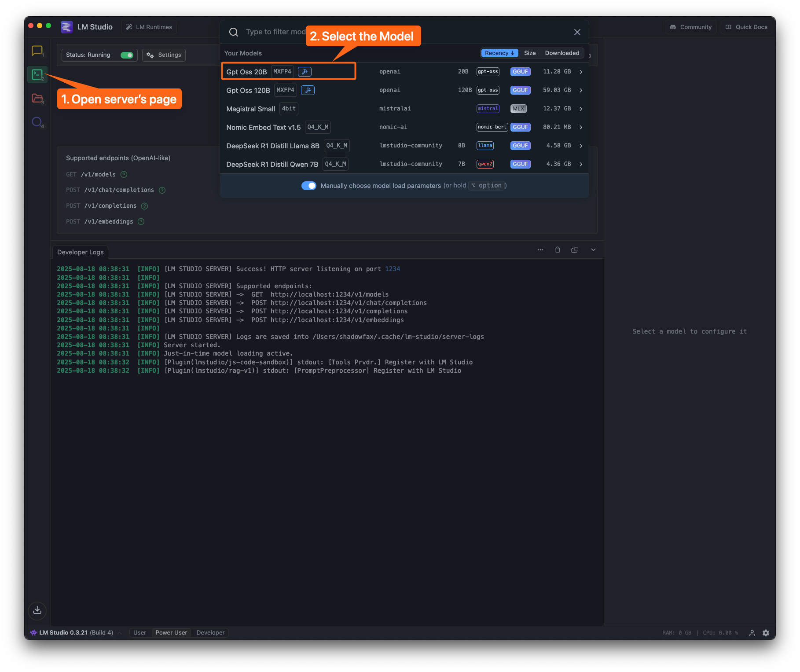Pop out the developer logs window
Viewport: 800px width, 672px height.
click(x=575, y=250)
